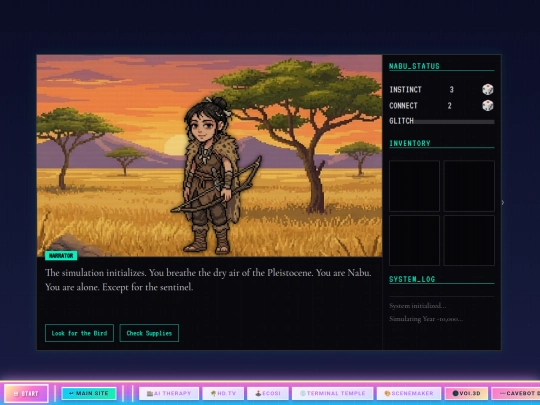Screen dimensions: 540x405
Task: Select the INVENTORY heading
Action: 410,143
